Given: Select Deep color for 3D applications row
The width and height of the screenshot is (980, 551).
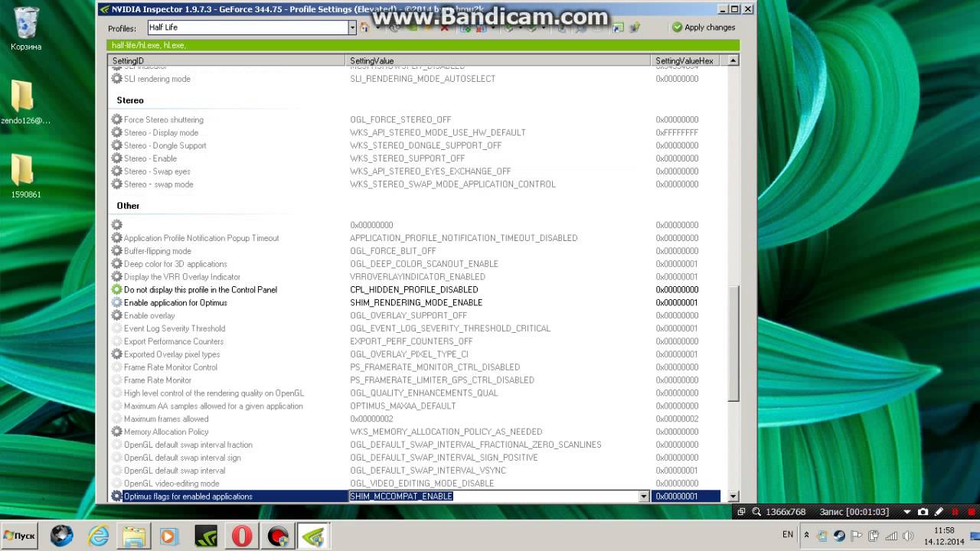Looking at the screenshot, I should (x=414, y=264).
